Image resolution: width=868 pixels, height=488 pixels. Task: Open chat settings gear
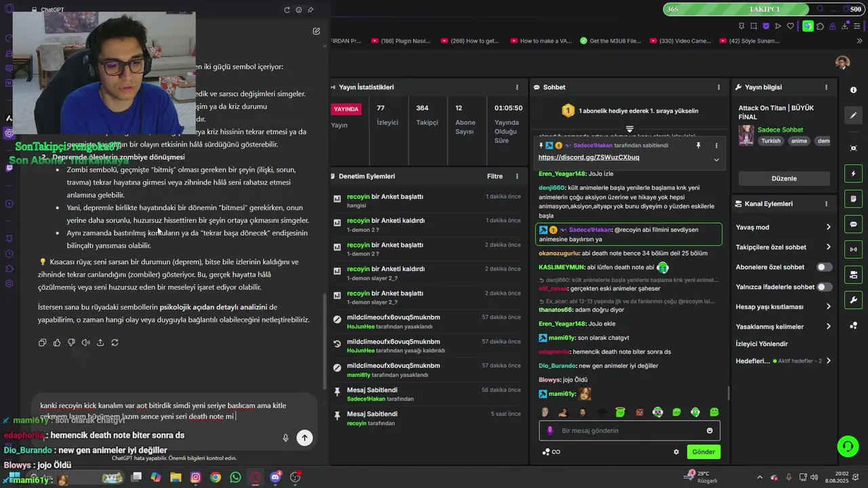(x=676, y=452)
